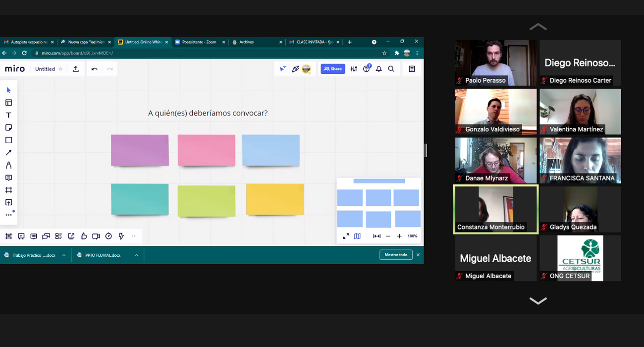Screen dimensions: 644x347
Task: Open comments list in bottom toolbar
Action: pos(34,236)
